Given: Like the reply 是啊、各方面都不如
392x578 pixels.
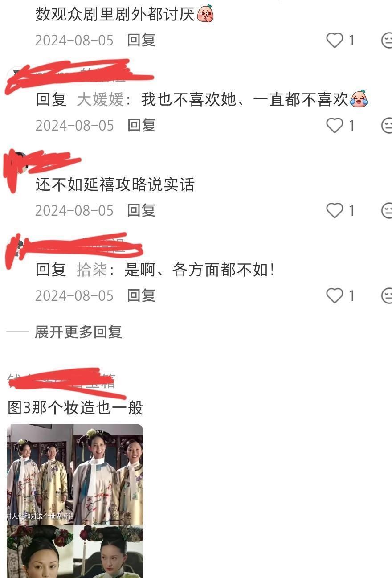Looking at the screenshot, I should (335, 295).
